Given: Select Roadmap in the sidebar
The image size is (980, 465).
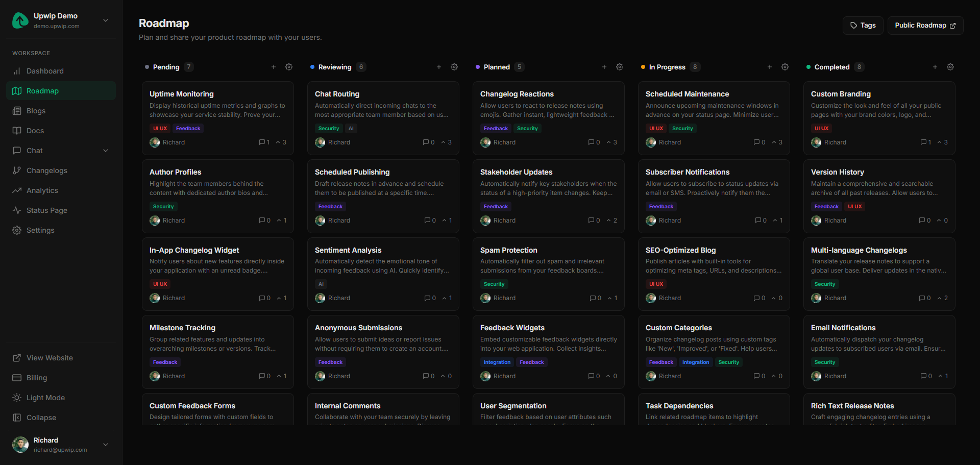Looking at the screenshot, I should coord(61,91).
